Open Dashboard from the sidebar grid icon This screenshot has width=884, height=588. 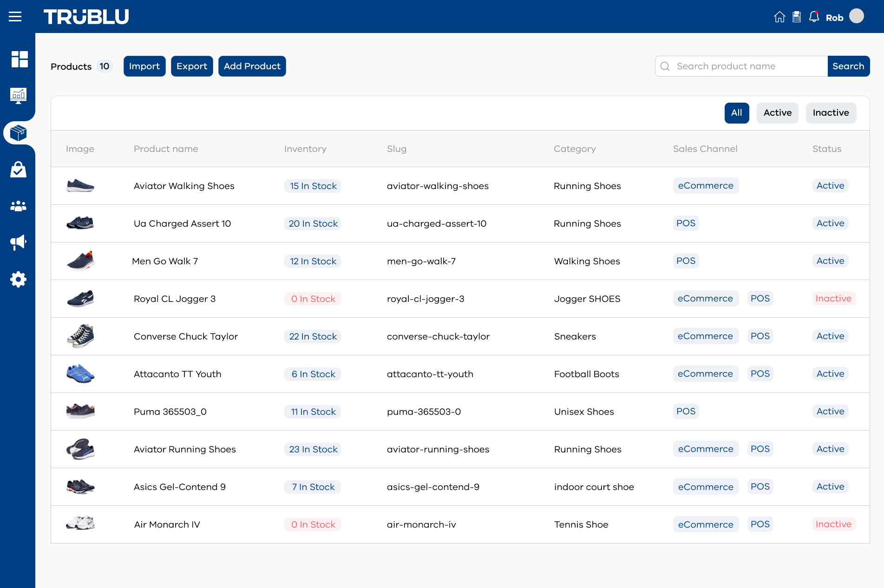[x=19, y=59]
